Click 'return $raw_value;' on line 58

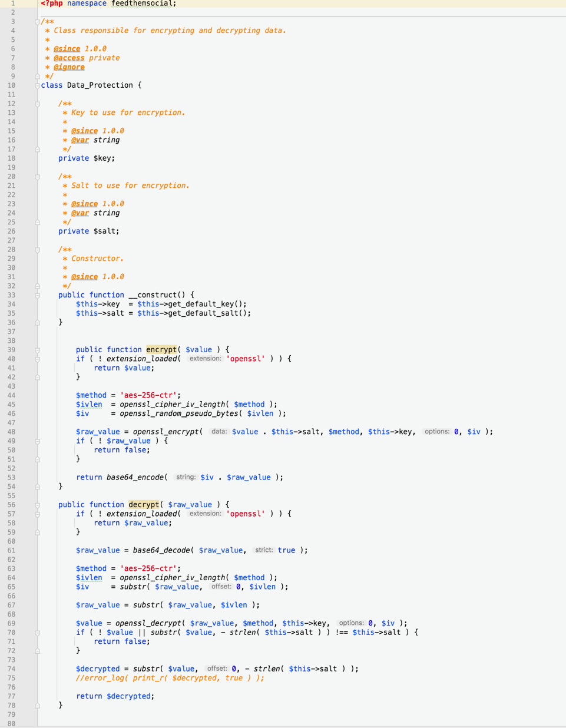(x=133, y=523)
